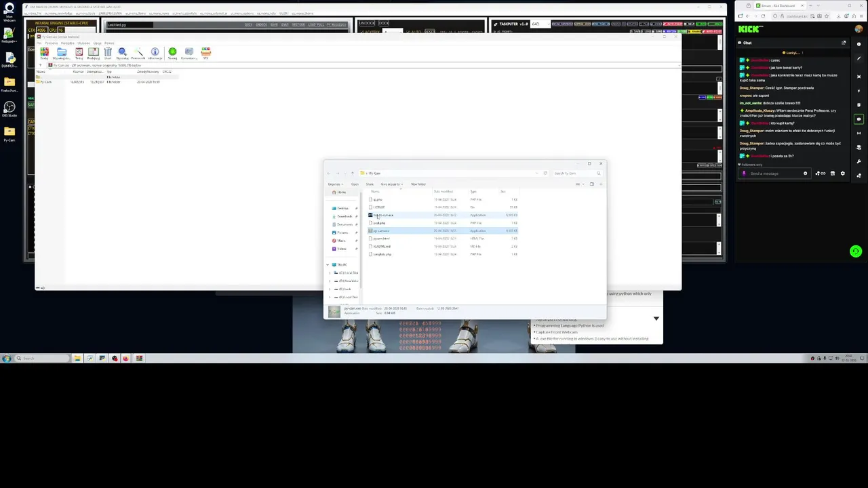Open the view layout dropdown in Explorer

(580, 184)
